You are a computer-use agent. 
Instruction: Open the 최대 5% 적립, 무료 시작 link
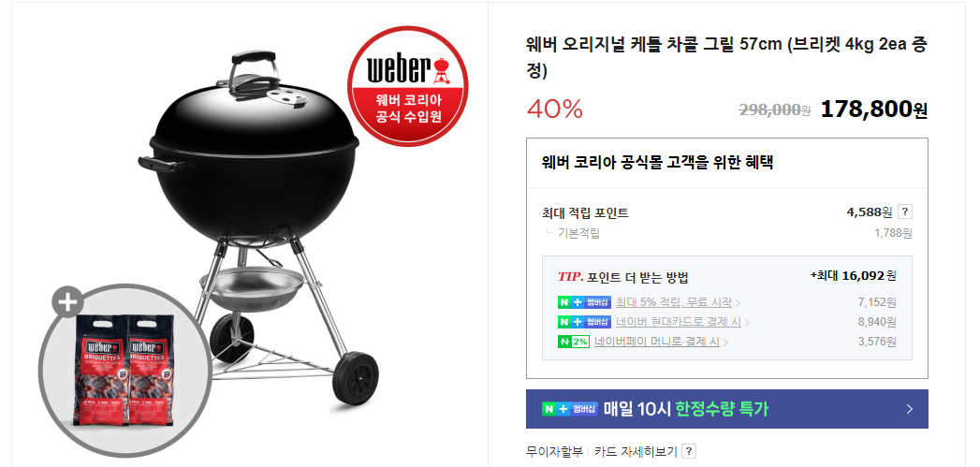click(674, 302)
